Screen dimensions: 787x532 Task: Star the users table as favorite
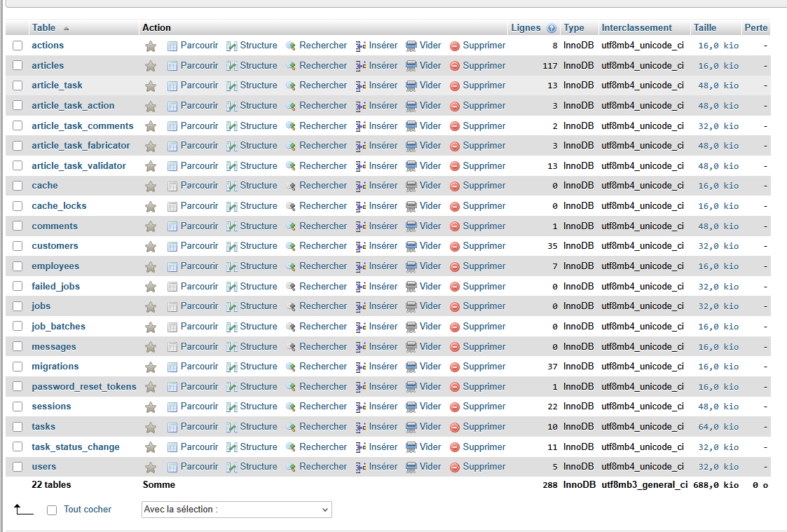tap(151, 468)
